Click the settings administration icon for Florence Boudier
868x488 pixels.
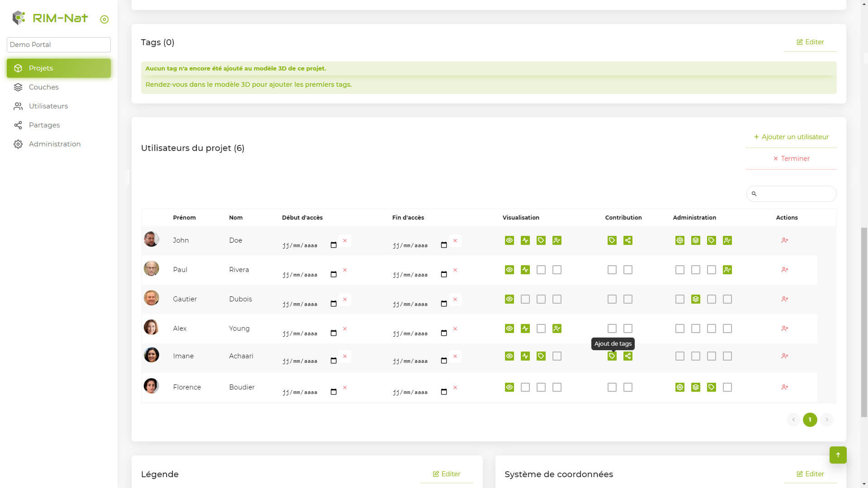(x=679, y=387)
